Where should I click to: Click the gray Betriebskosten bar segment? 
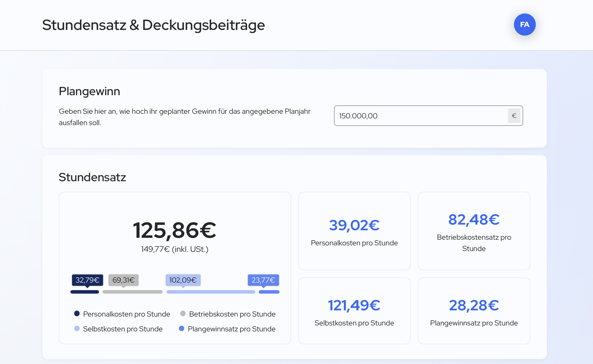[x=132, y=292]
